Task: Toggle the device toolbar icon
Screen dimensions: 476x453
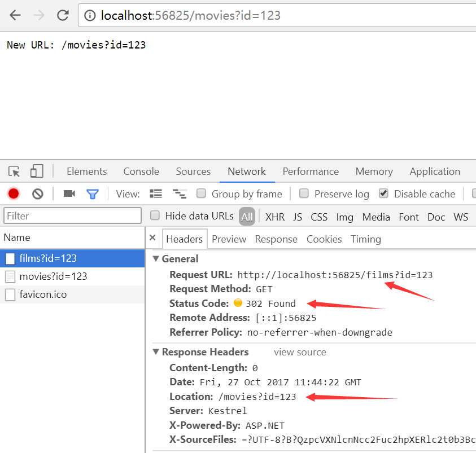Action: pyautogui.click(x=37, y=171)
